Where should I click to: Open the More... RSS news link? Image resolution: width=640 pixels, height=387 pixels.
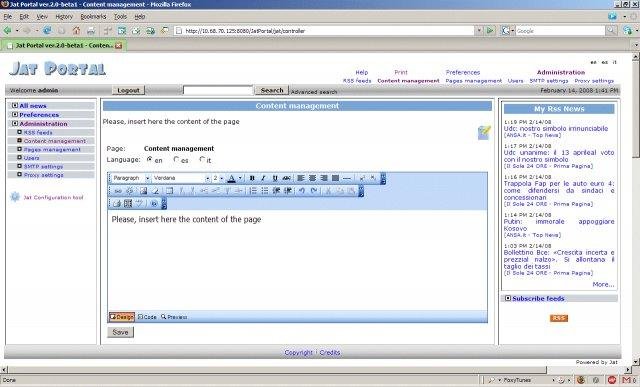[x=603, y=285]
